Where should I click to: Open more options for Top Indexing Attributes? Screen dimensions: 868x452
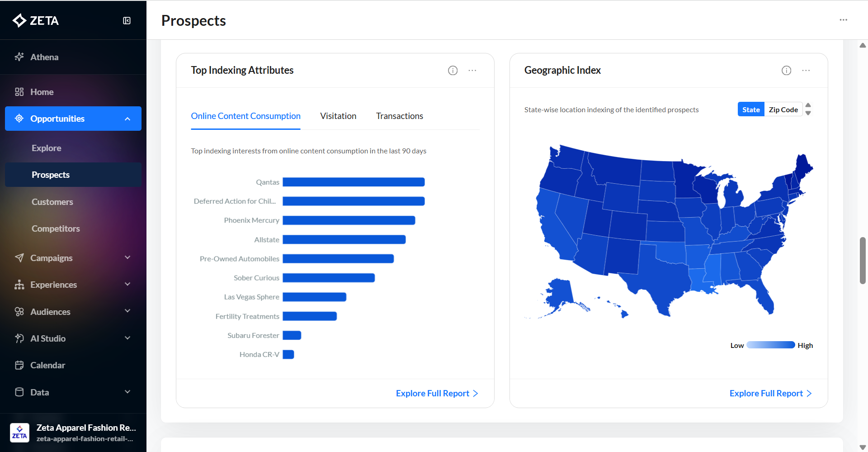tap(472, 71)
